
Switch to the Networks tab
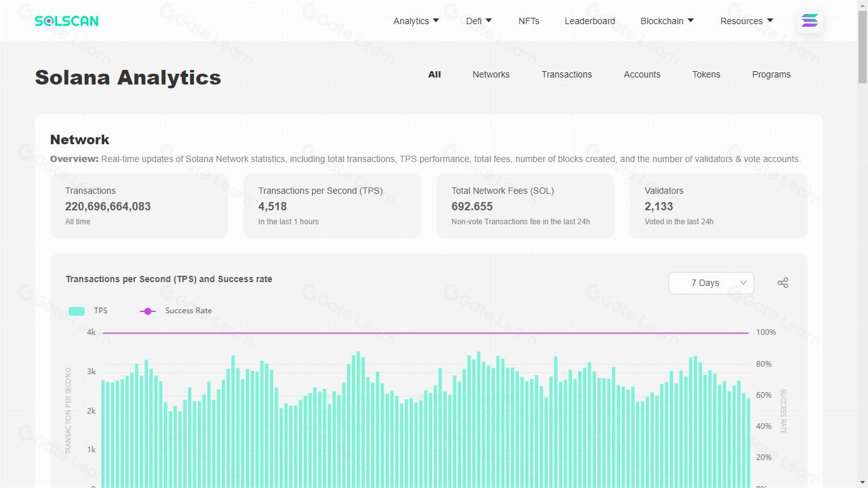click(491, 74)
